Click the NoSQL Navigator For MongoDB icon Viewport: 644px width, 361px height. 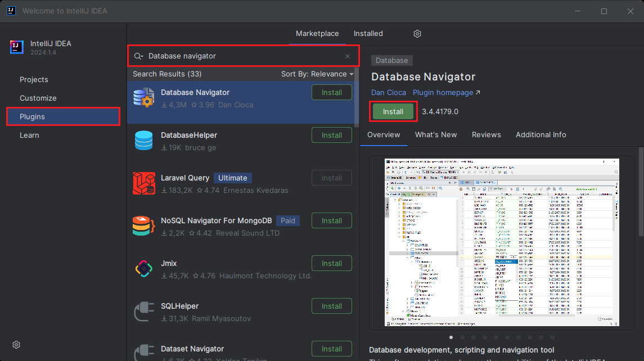tap(143, 226)
